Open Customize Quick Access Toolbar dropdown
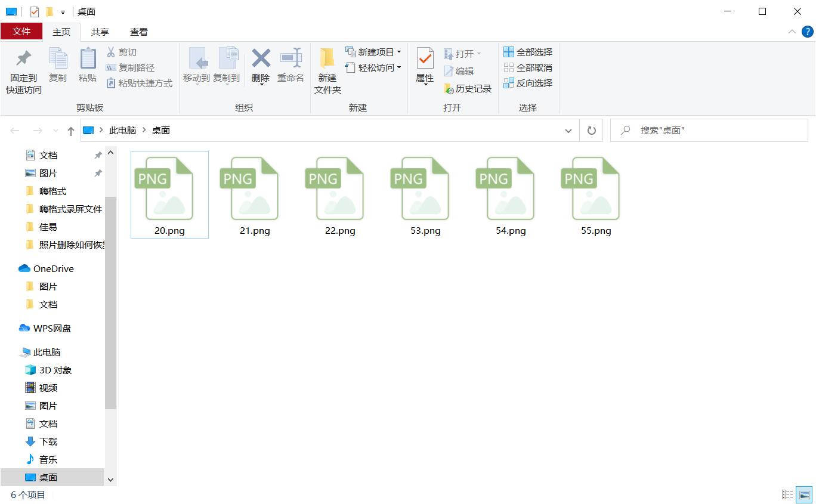 [x=63, y=12]
